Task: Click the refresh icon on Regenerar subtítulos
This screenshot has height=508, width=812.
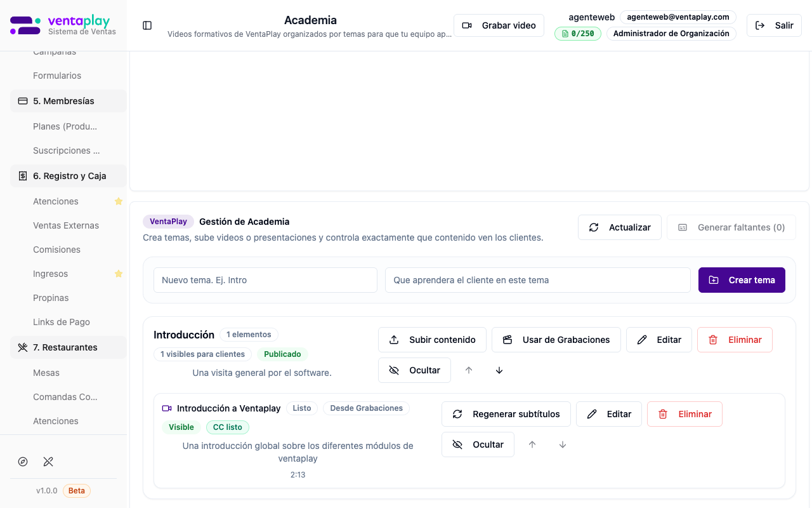Action: click(457, 414)
